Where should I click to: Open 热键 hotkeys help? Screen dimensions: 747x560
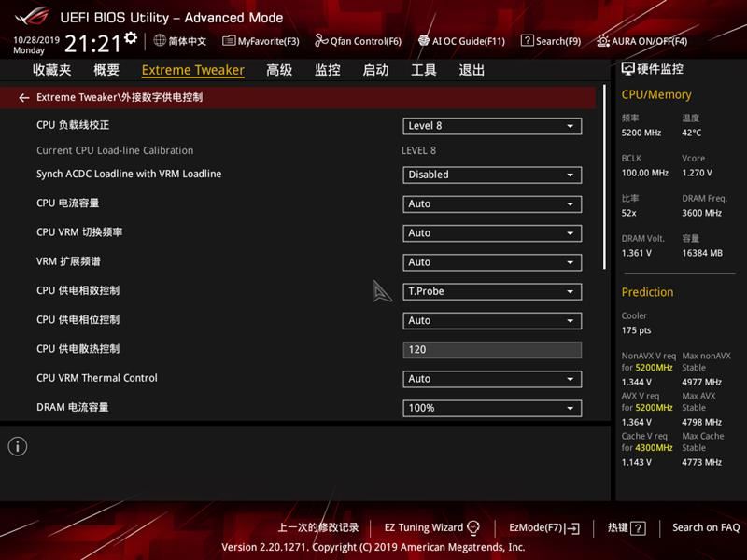617,527
